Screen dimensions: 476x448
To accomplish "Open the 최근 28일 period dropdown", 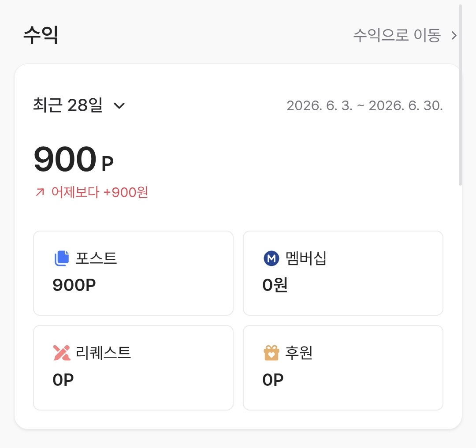I will coord(79,105).
